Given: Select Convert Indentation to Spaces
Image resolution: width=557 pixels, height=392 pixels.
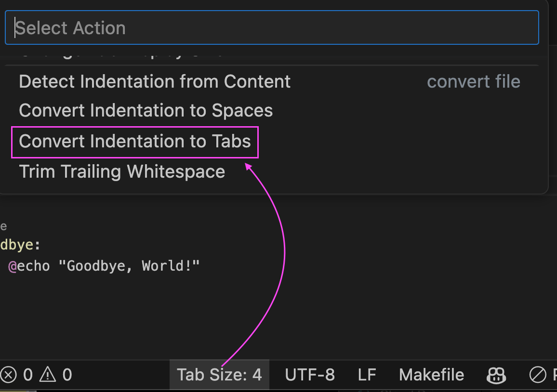Looking at the screenshot, I should pos(146,111).
